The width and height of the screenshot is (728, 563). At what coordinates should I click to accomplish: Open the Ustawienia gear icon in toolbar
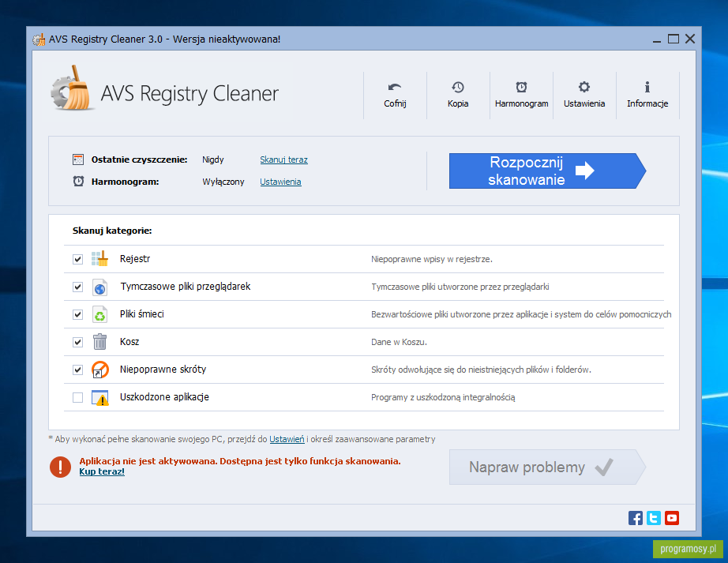pos(584,87)
